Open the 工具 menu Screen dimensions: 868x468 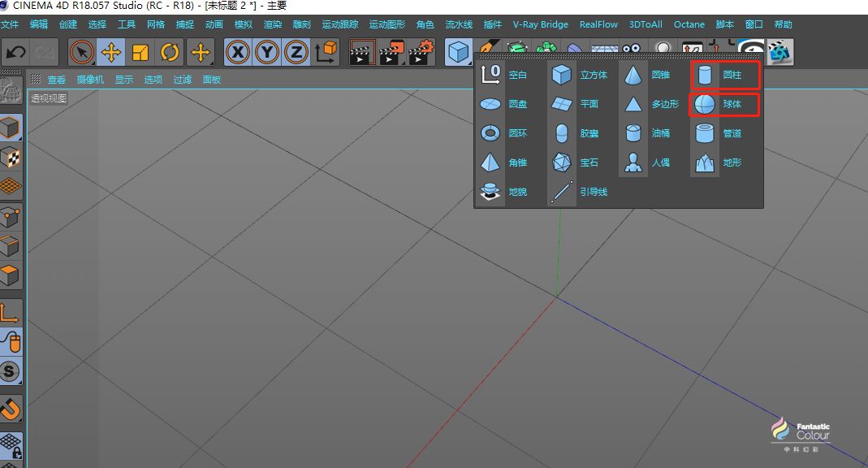tap(126, 24)
